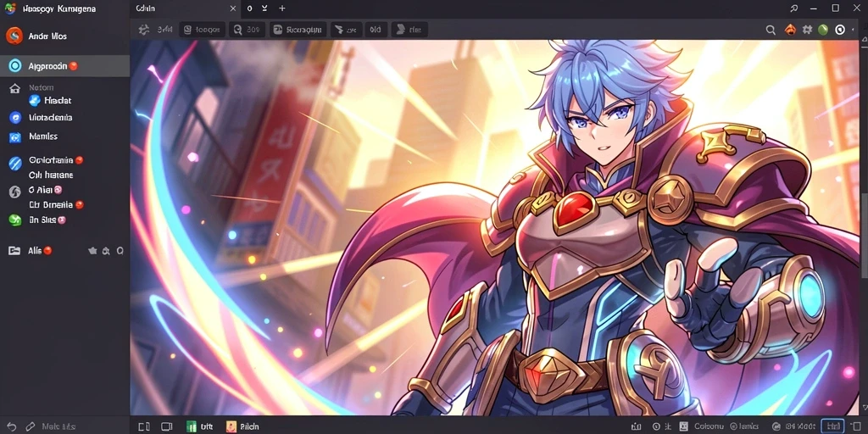
Task: Open the settings gear icon in top toolbar
Action: (x=808, y=30)
